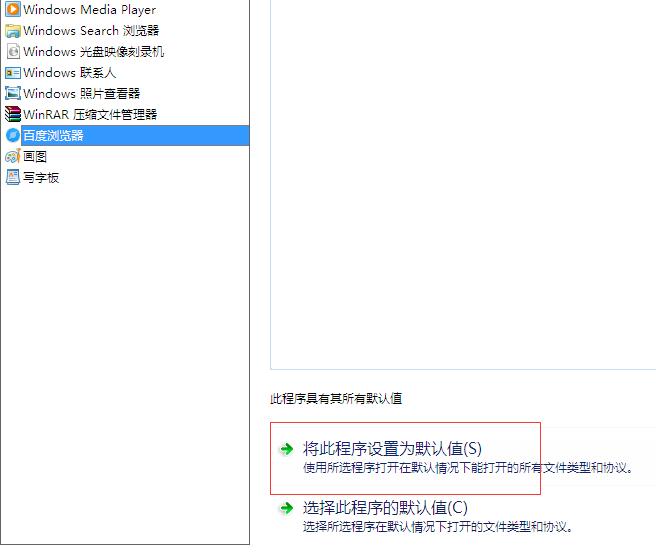Click 将此程序设置为默认值(S) link
This screenshot has width=656, height=555.
(x=392, y=449)
